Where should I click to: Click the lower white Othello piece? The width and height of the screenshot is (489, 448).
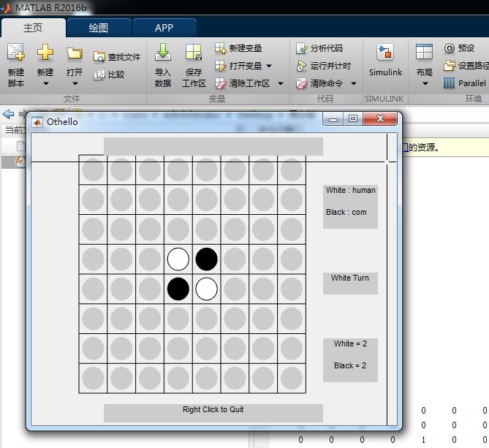click(206, 289)
